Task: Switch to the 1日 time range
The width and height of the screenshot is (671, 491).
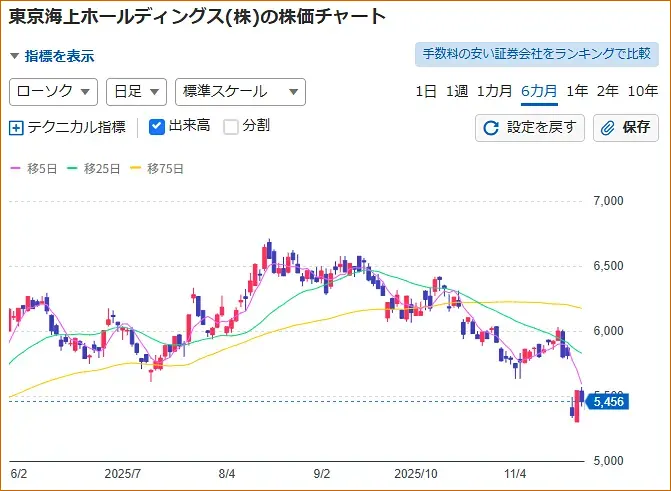Action: pos(426,91)
